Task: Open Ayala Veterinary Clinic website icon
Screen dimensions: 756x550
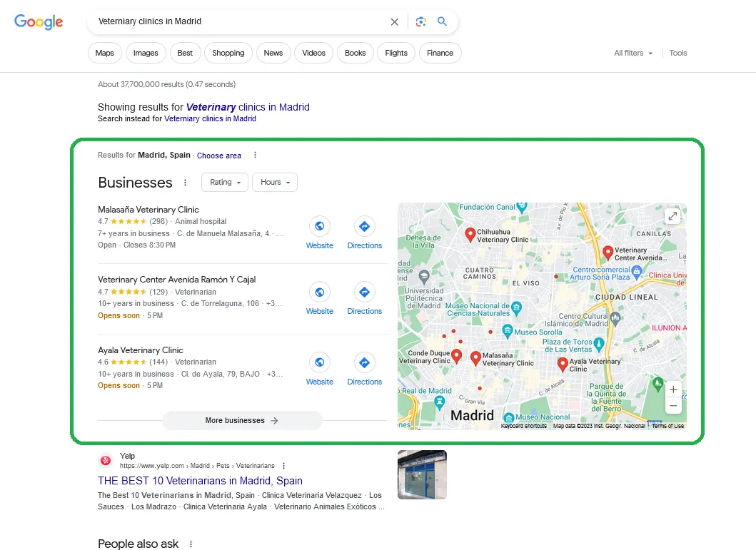Action: tap(320, 362)
